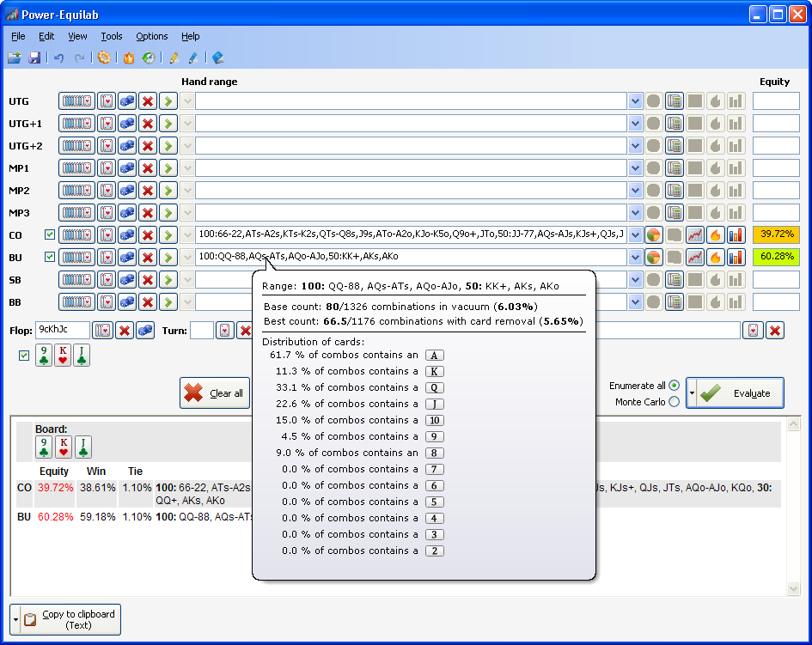Image resolution: width=812 pixels, height=645 pixels.
Task: Click the Open file toolbar icon
Action: [x=15, y=58]
